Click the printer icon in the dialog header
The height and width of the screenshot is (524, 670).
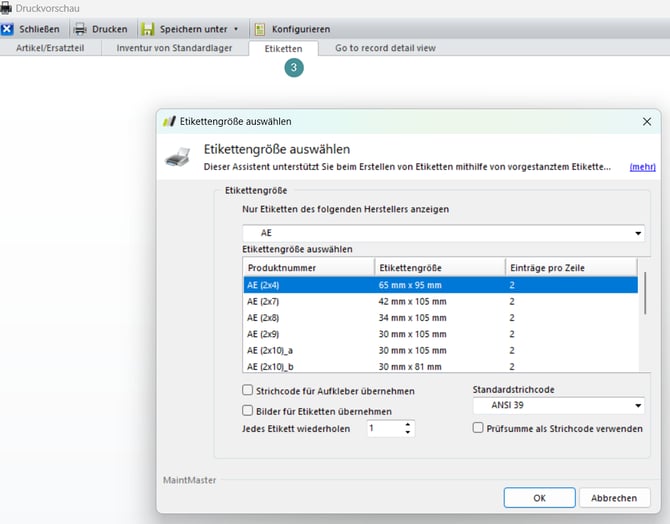tap(177, 157)
